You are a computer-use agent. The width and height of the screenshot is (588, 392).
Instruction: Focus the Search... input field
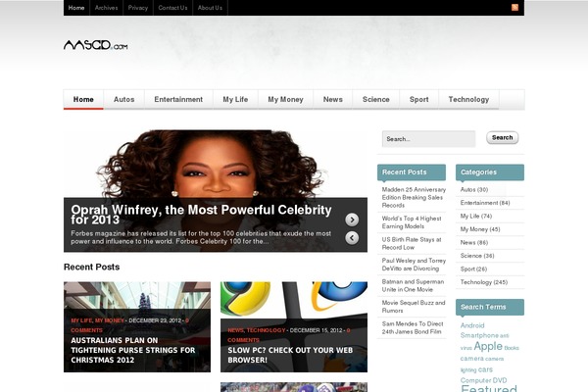428,139
